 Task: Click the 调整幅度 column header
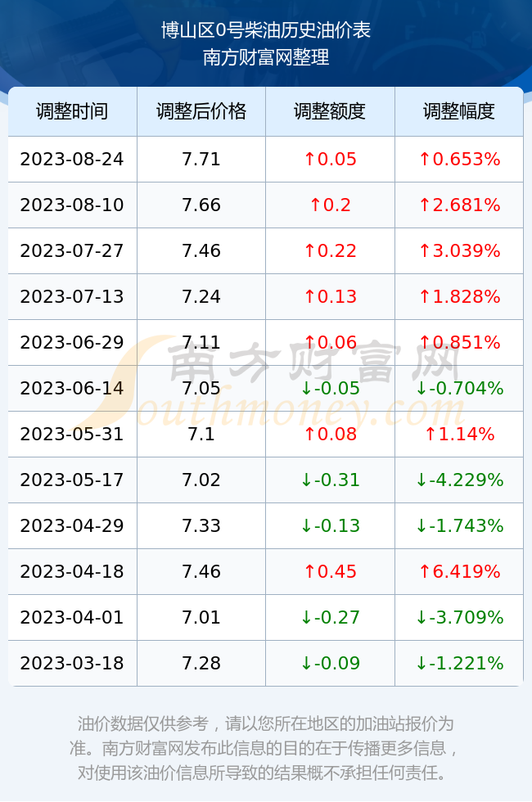coord(459,111)
